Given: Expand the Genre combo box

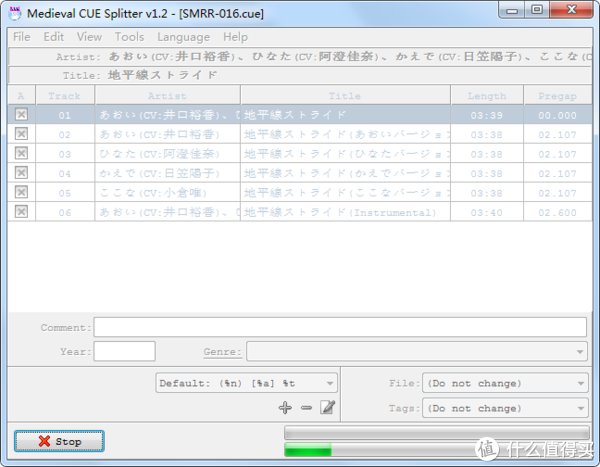Looking at the screenshot, I should [416, 351].
